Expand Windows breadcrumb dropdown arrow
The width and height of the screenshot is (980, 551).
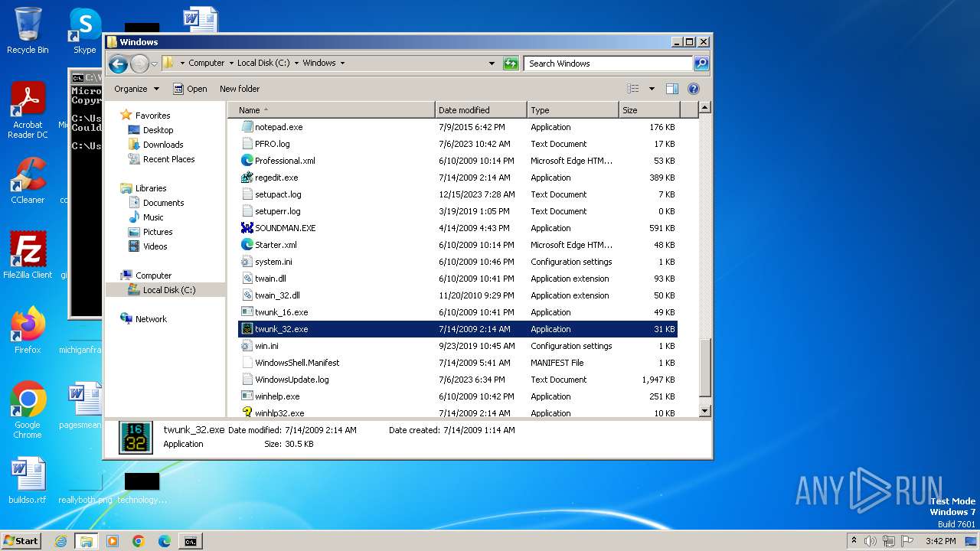(342, 64)
